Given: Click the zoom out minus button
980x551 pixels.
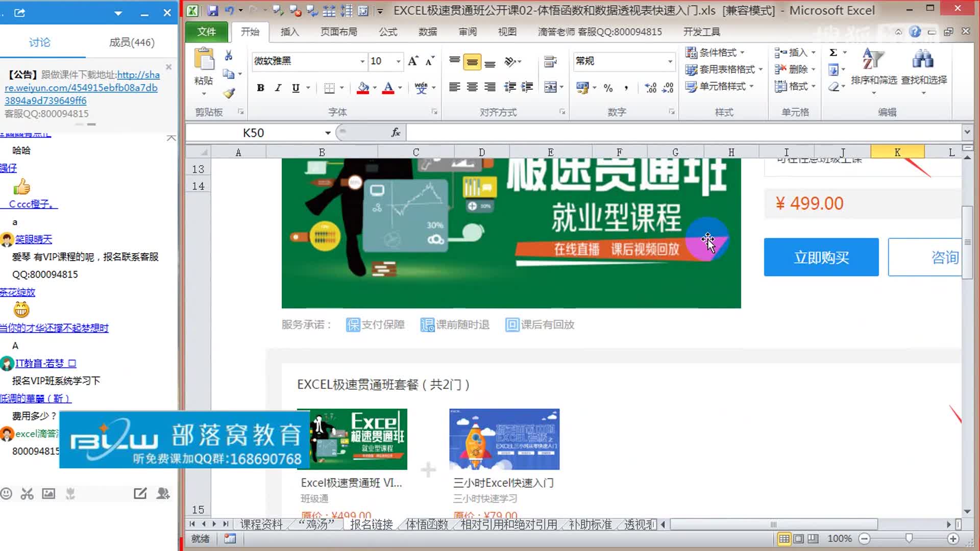Looking at the screenshot, I should click(x=864, y=539).
